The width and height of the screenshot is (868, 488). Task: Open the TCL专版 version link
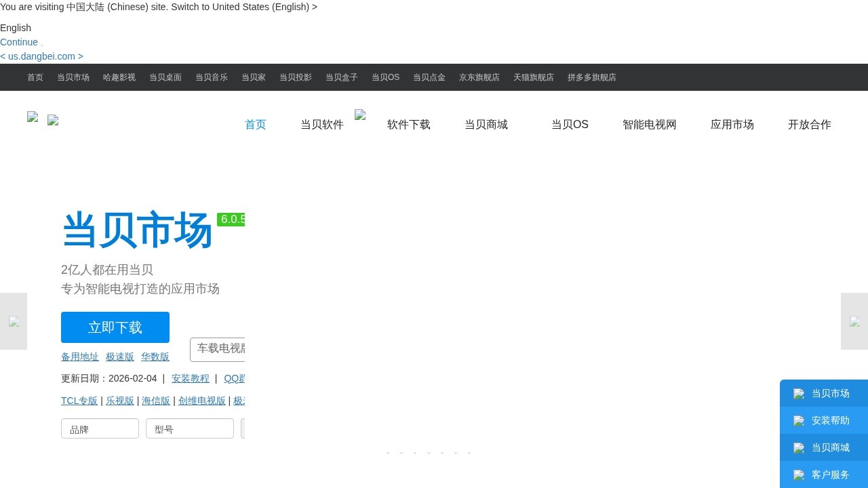tap(79, 401)
